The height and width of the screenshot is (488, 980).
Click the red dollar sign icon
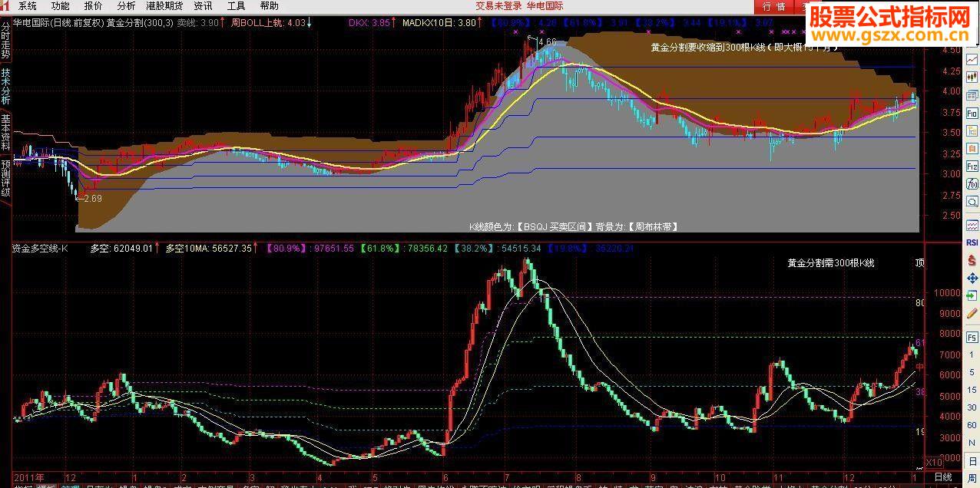tap(972, 262)
